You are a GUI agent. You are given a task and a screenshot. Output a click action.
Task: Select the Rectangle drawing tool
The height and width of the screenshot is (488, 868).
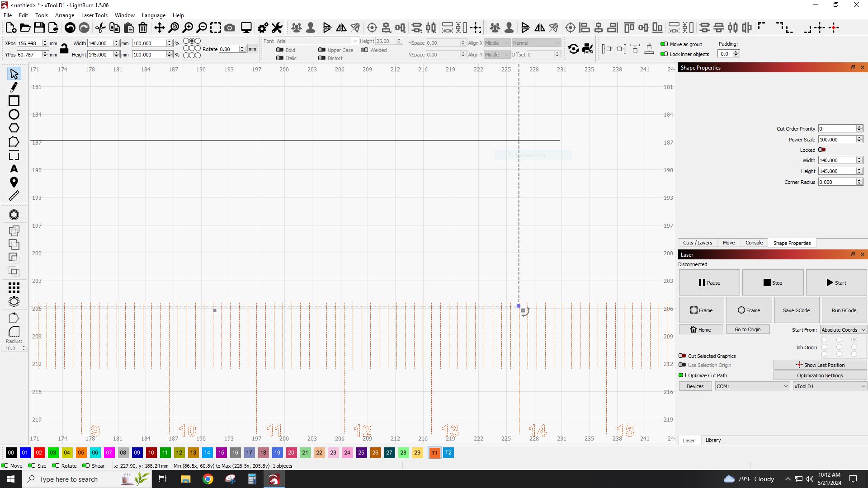(14, 101)
